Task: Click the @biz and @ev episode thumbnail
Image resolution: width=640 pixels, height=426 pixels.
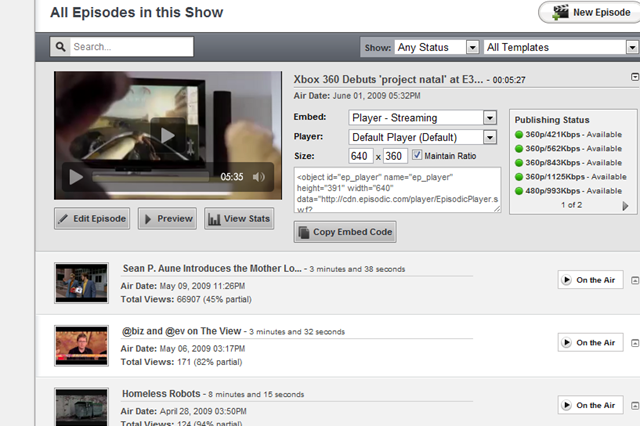Action: click(x=82, y=346)
